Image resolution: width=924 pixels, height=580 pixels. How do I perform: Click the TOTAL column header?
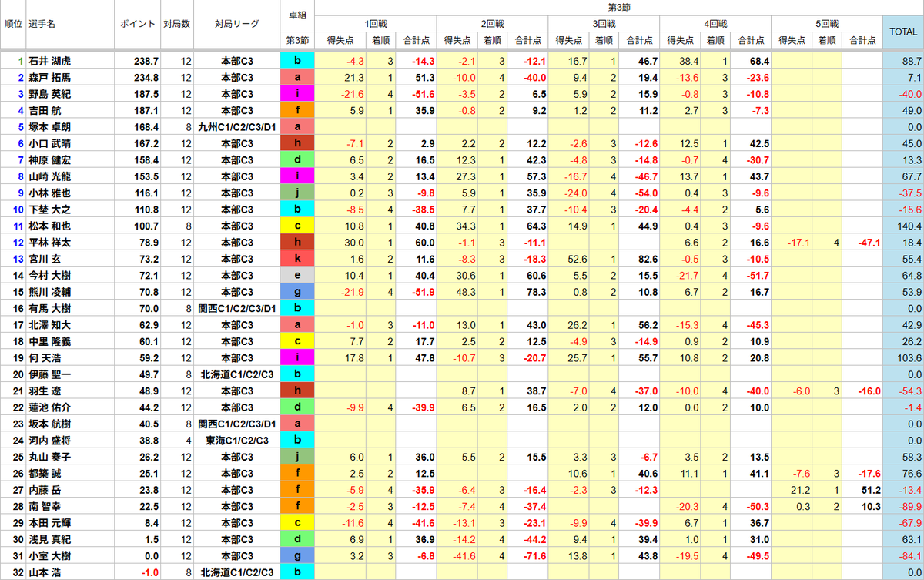[903, 32]
